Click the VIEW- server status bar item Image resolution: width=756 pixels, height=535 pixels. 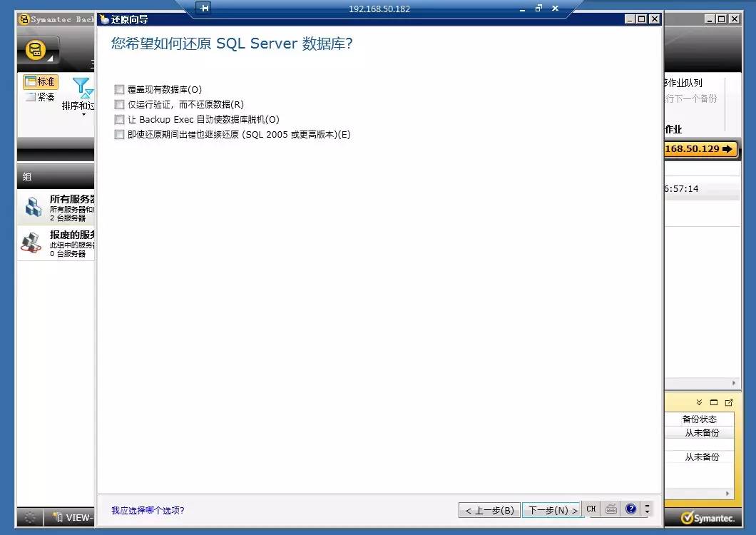tap(72, 518)
